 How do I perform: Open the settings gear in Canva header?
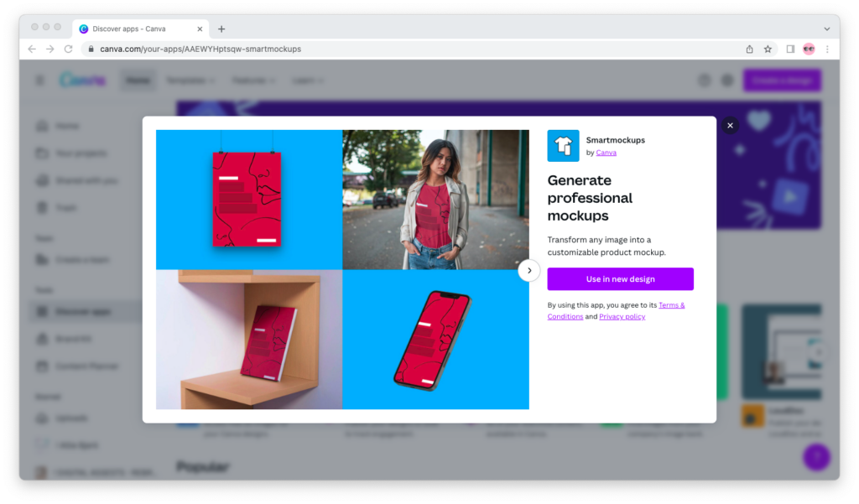(727, 81)
